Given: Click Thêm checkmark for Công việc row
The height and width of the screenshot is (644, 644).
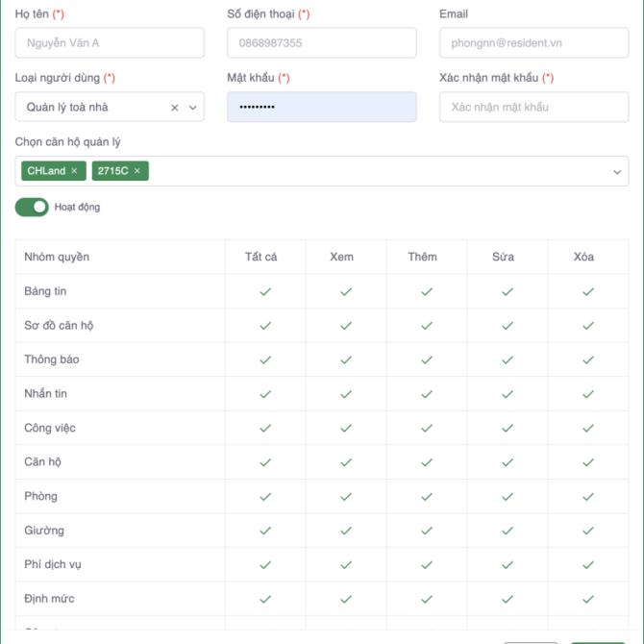Looking at the screenshot, I should click(x=427, y=428).
